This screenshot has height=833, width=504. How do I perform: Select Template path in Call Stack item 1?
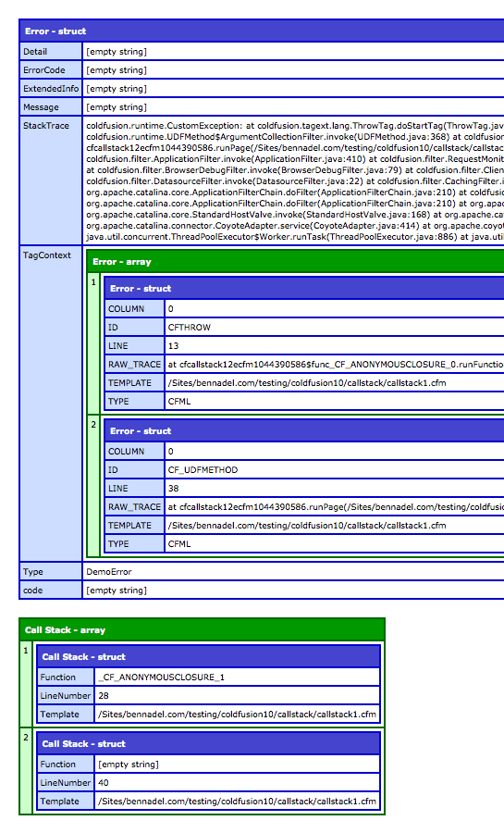[237, 715]
